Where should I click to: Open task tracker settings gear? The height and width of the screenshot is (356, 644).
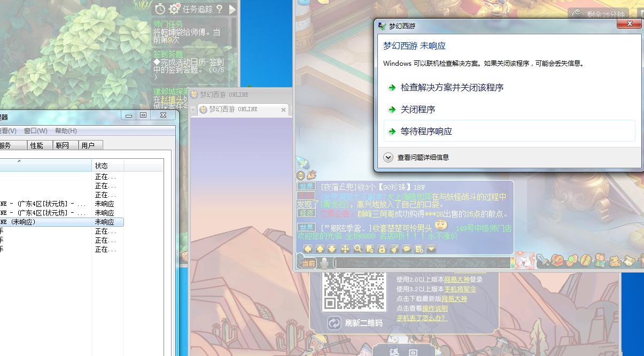click(x=174, y=9)
